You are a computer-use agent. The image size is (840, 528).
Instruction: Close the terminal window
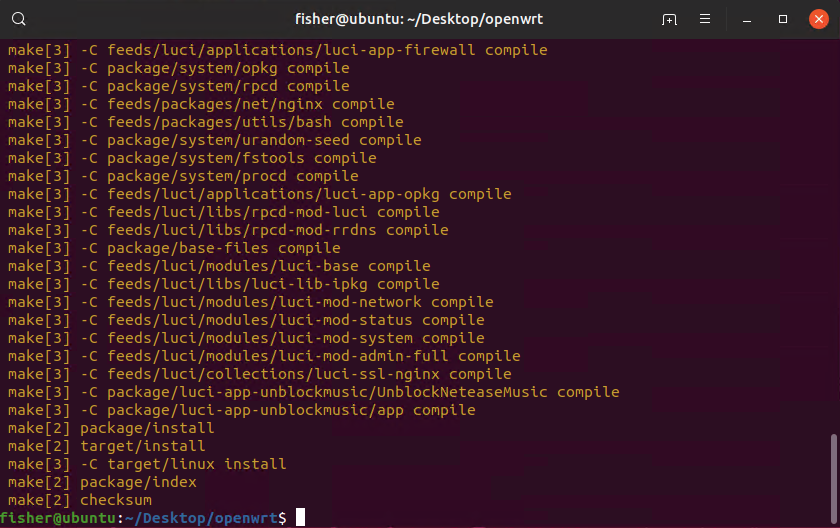click(x=819, y=19)
